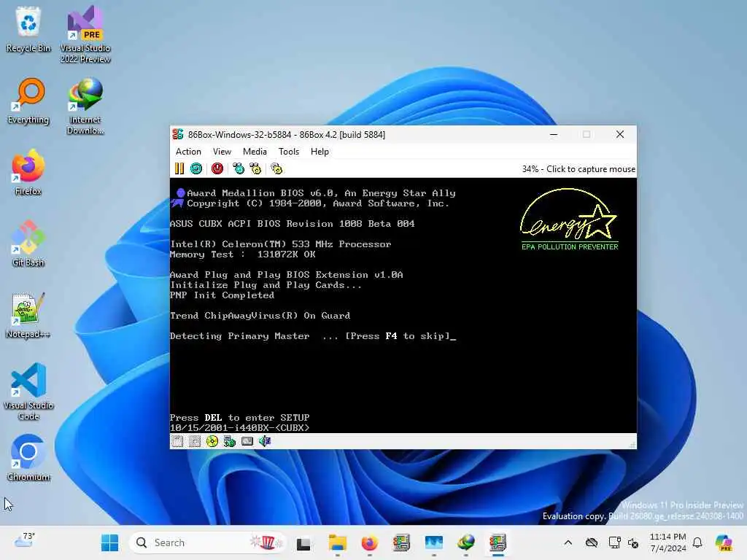Open File Explorer from the taskbar

click(x=337, y=542)
